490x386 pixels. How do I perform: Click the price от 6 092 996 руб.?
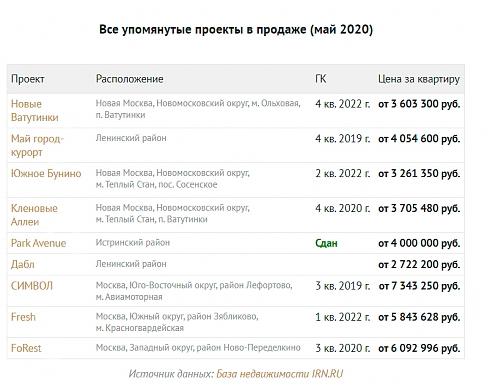coord(419,348)
